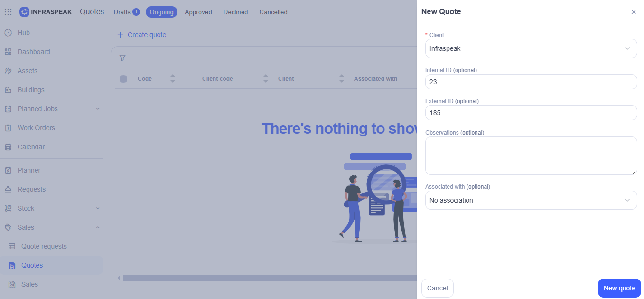Focus the Internal ID field
Viewport: 644px width, 299px height.
pyautogui.click(x=531, y=82)
